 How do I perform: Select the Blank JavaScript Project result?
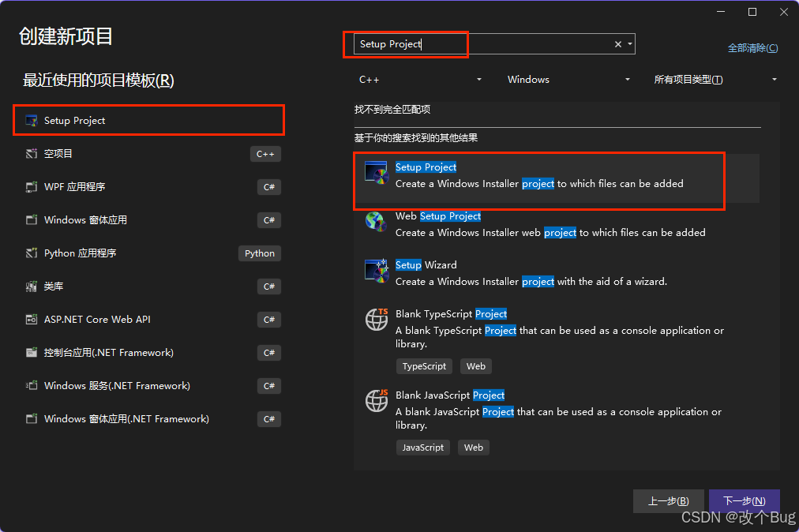click(557, 422)
